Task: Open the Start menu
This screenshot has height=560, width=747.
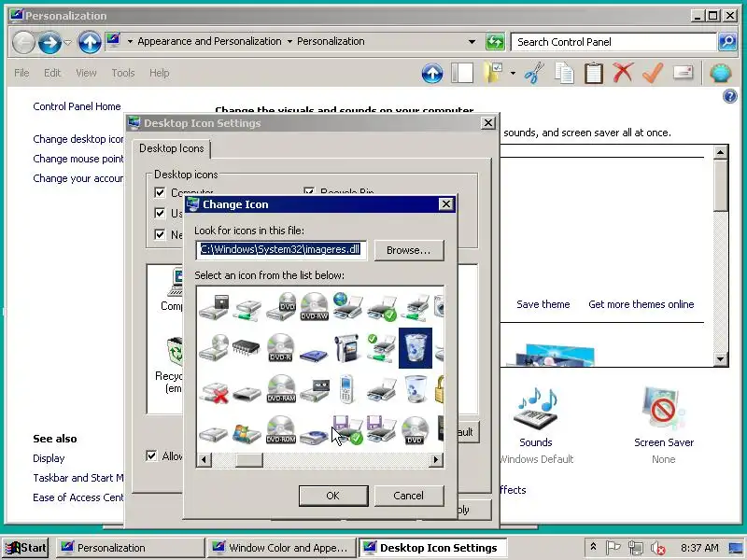Action: (26, 548)
